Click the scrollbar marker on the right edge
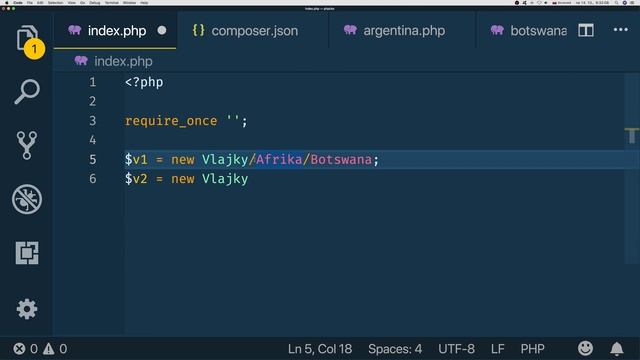The height and width of the screenshot is (360, 640). [x=631, y=136]
